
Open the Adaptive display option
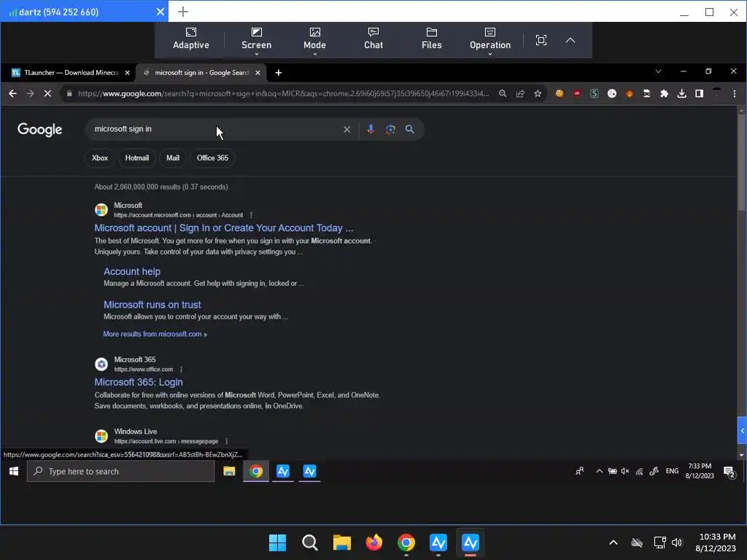(190, 39)
